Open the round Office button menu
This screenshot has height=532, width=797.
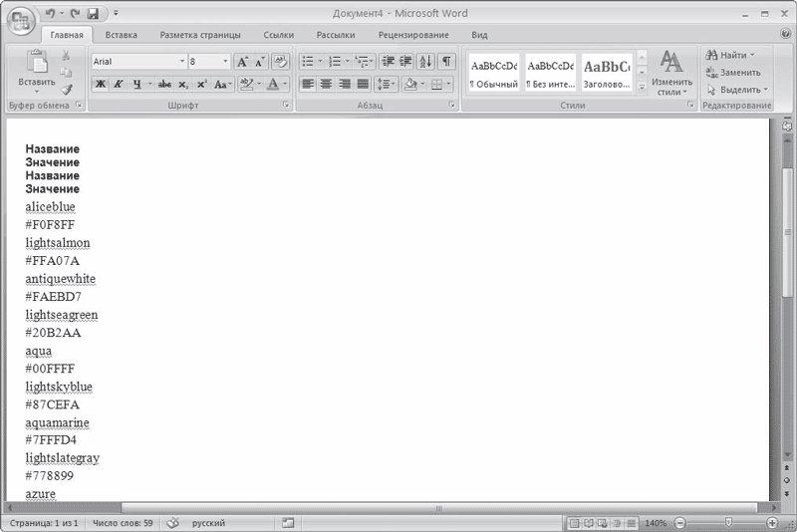point(21,21)
